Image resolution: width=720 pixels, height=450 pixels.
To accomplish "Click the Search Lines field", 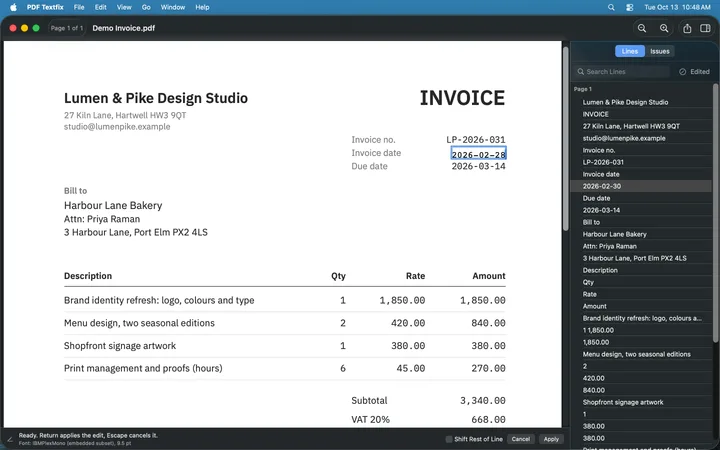I will click(x=623, y=72).
